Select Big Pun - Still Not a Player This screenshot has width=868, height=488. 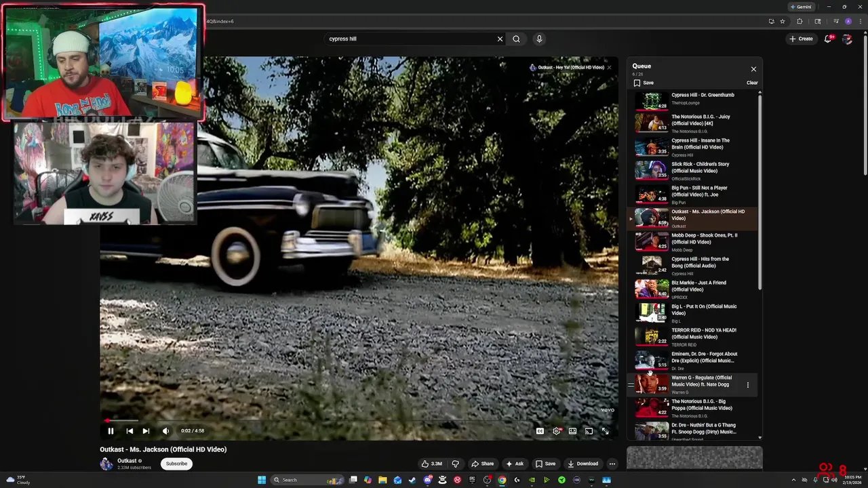click(x=692, y=194)
